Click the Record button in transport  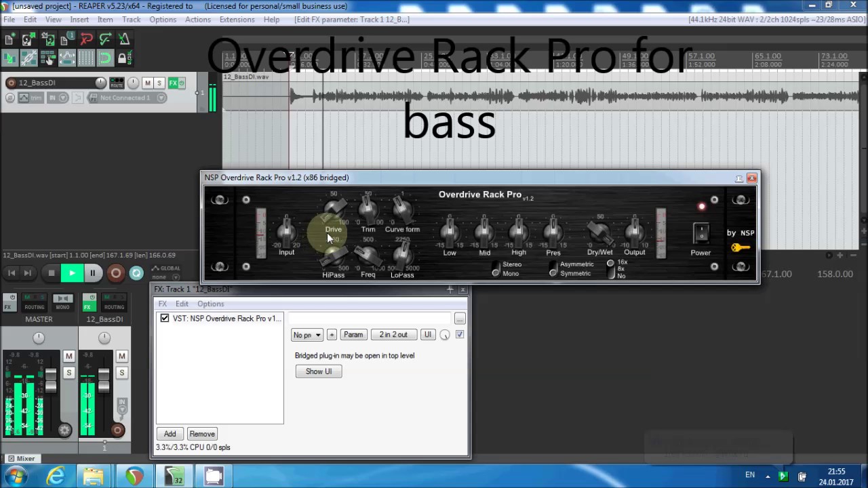tap(115, 273)
